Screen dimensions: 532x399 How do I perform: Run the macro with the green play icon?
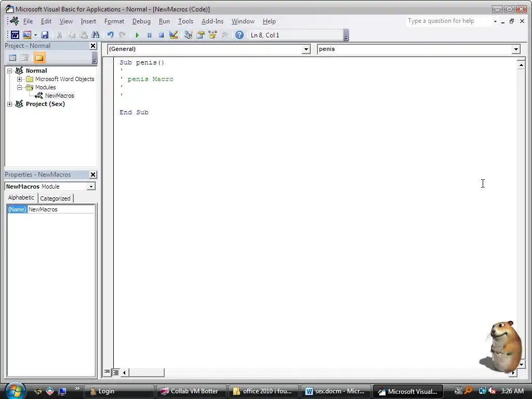[x=137, y=35]
